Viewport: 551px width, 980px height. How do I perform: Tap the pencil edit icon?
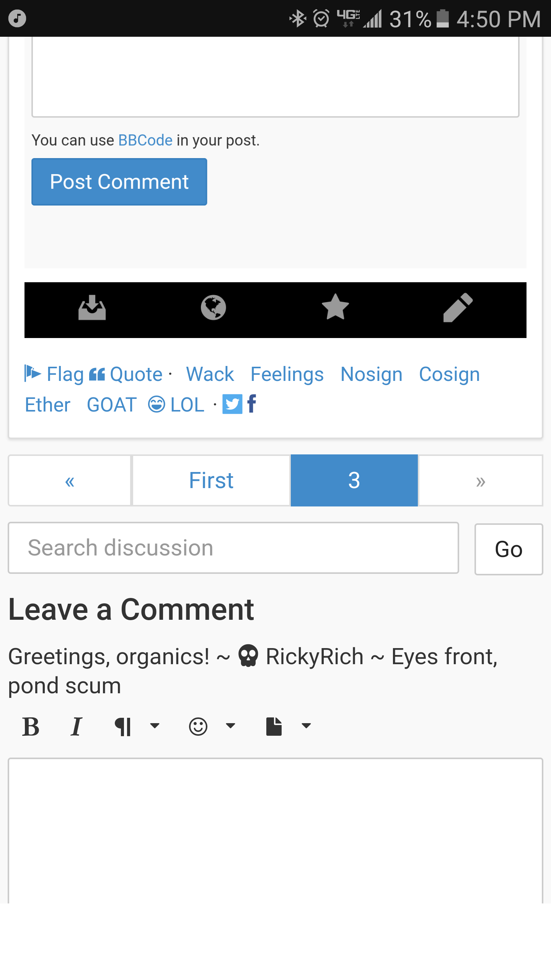[x=458, y=308]
